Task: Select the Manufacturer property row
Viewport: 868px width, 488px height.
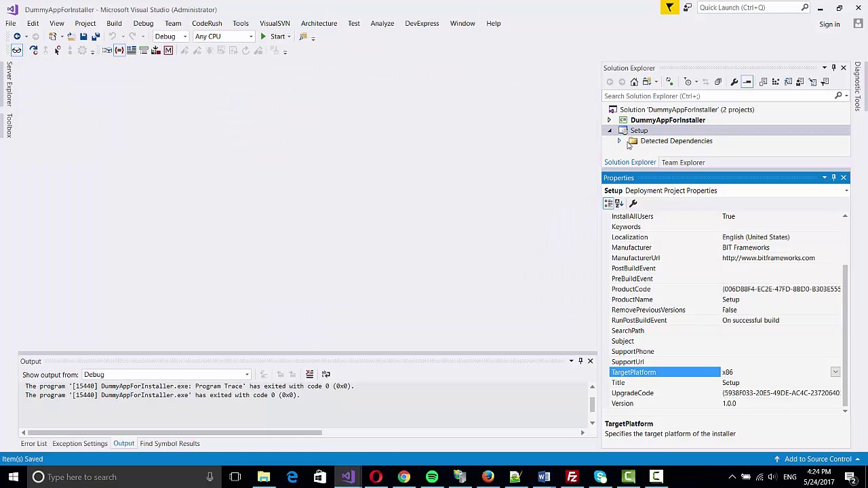Action: pos(726,247)
